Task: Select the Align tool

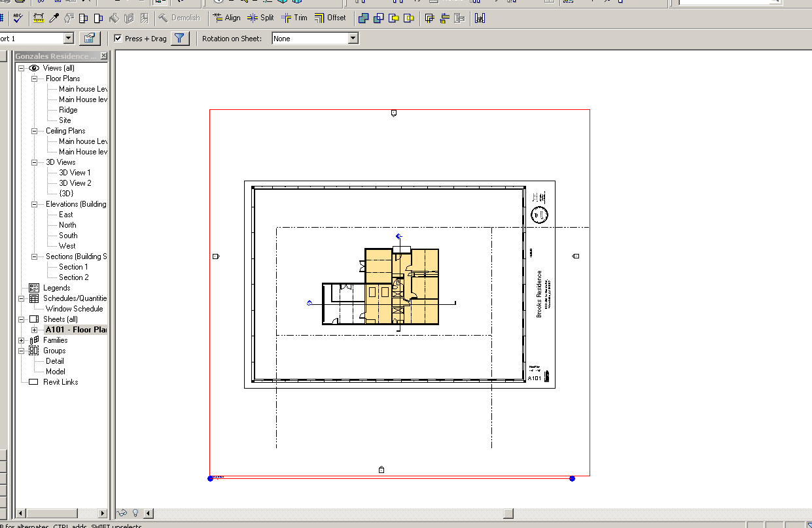Action: pos(226,18)
